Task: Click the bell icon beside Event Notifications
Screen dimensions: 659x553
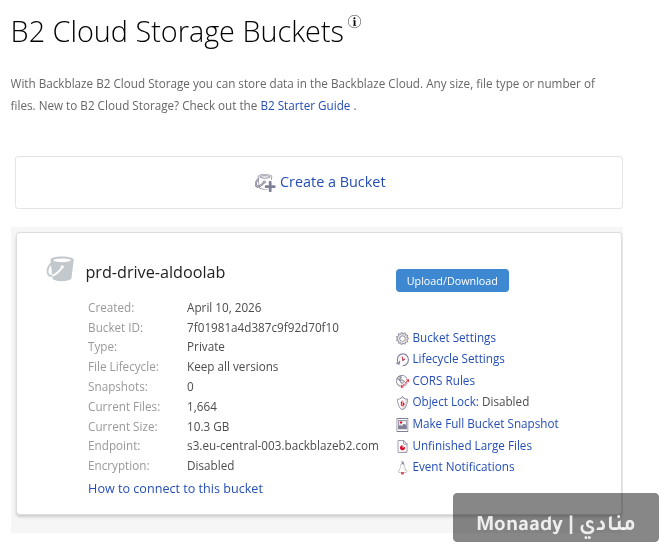Action: 402,468
